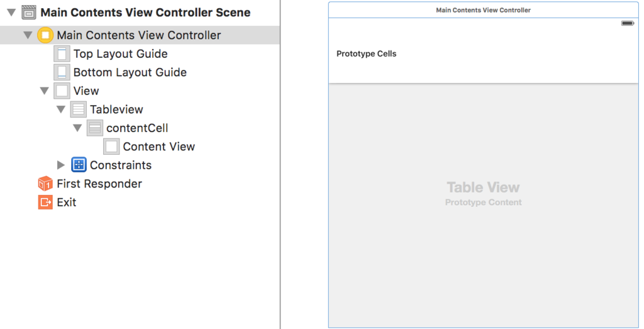Select the Bottom Layout Guide icon
This screenshot has height=329, width=644.
tap(62, 72)
